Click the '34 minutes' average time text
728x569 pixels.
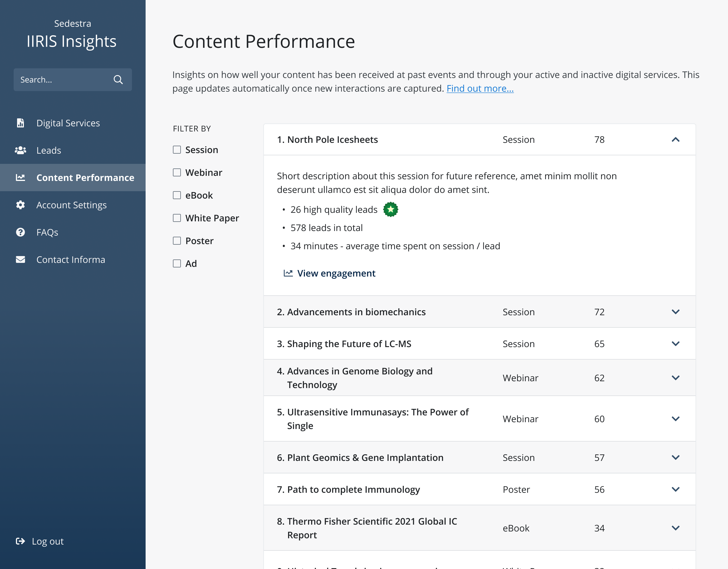pos(395,246)
